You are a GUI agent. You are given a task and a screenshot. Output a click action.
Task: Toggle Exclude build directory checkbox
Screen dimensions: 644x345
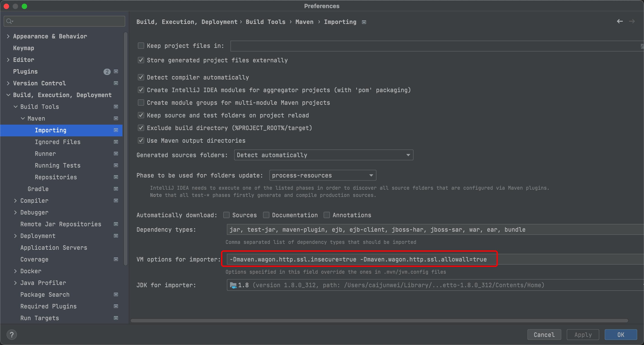(141, 128)
